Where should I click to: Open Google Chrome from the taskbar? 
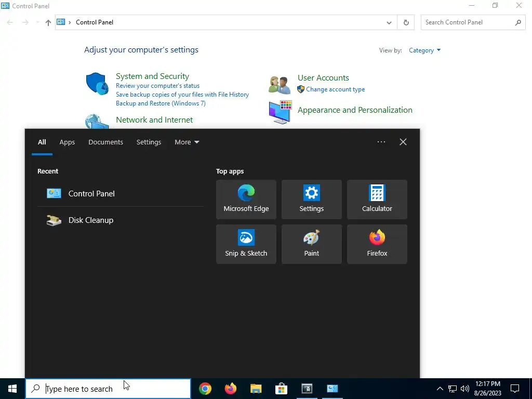pos(205,389)
